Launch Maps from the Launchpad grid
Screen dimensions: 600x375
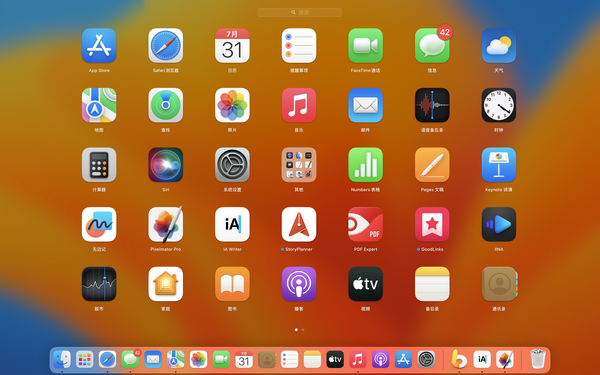tap(99, 105)
